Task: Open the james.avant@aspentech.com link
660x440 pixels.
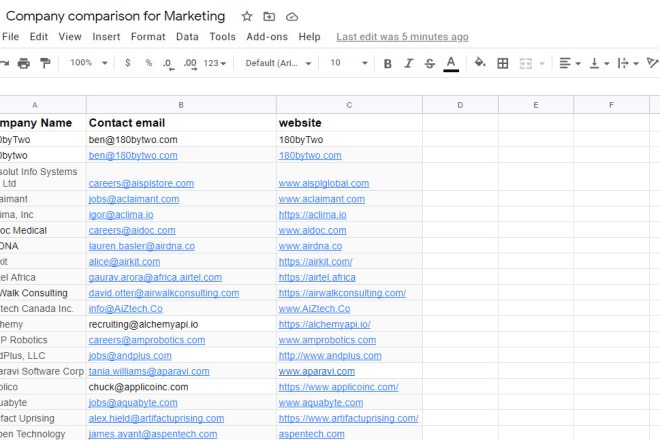Action: pos(153,434)
